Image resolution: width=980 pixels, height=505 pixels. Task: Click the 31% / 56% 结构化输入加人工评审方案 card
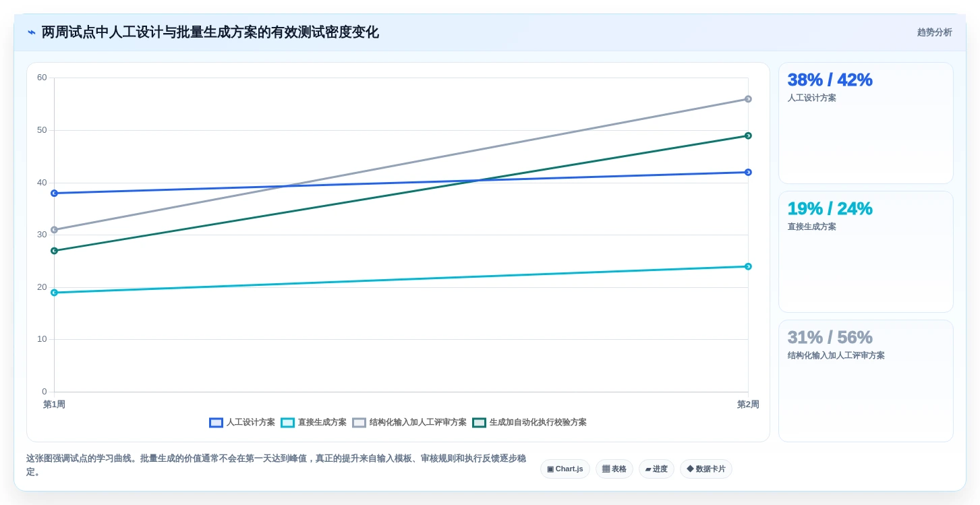pyautogui.click(x=866, y=381)
